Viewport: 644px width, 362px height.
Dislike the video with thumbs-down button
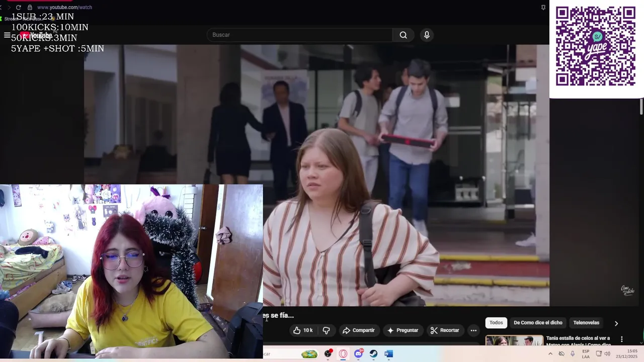[x=326, y=330]
